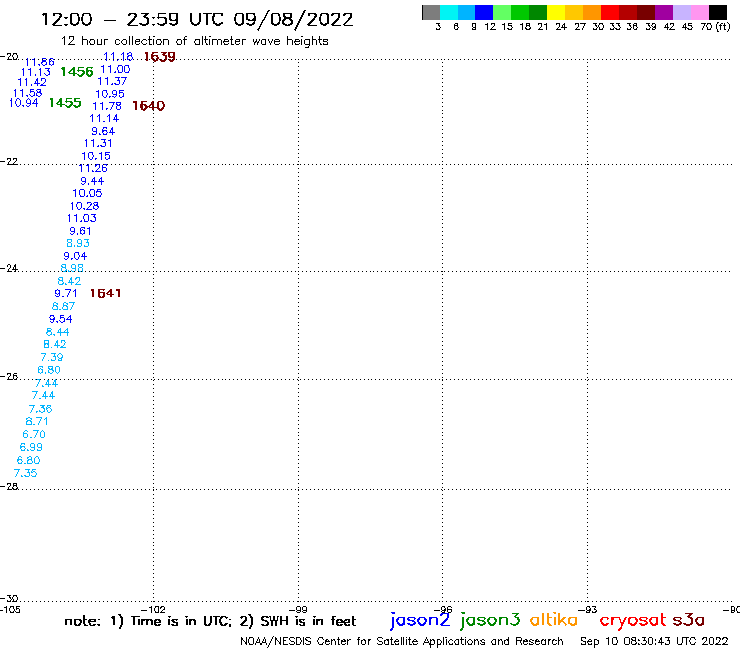Image resolution: width=740 pixels, height=650 pixels.
Task: Click the wave height value 11.18
Action: 118,57
